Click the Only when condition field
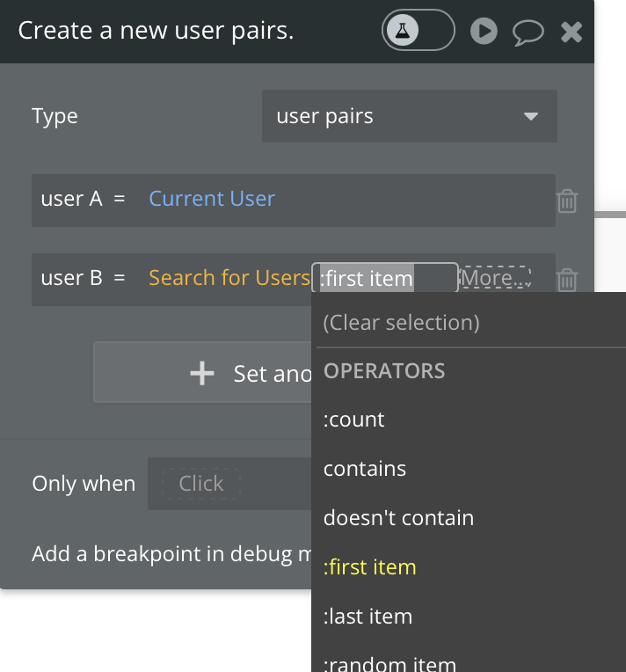626x672 pixels. 201,483
